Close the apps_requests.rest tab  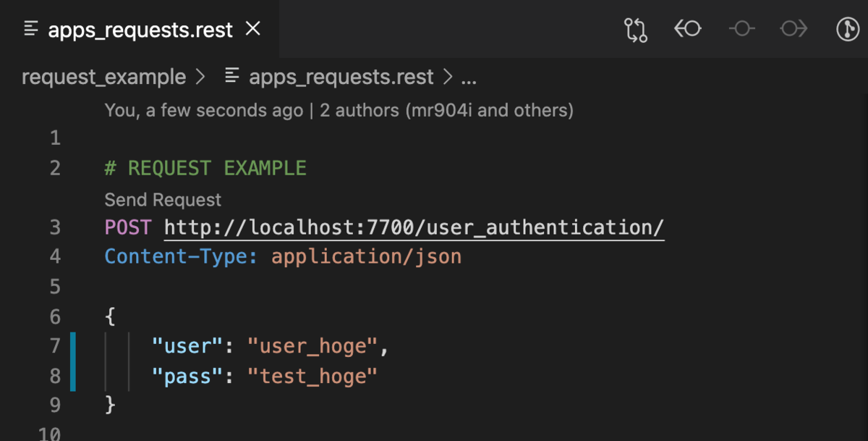click(x=253, y=29)
